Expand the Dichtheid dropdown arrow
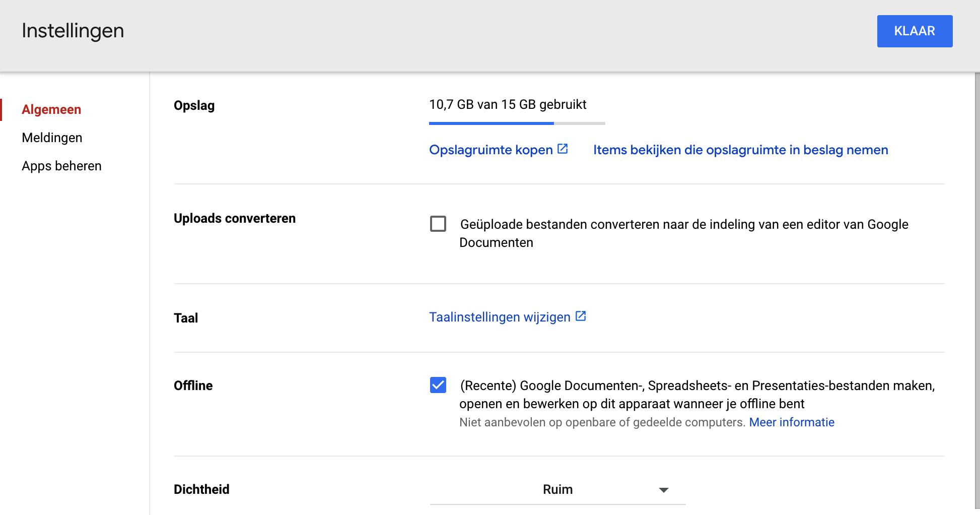 (664, 490)
